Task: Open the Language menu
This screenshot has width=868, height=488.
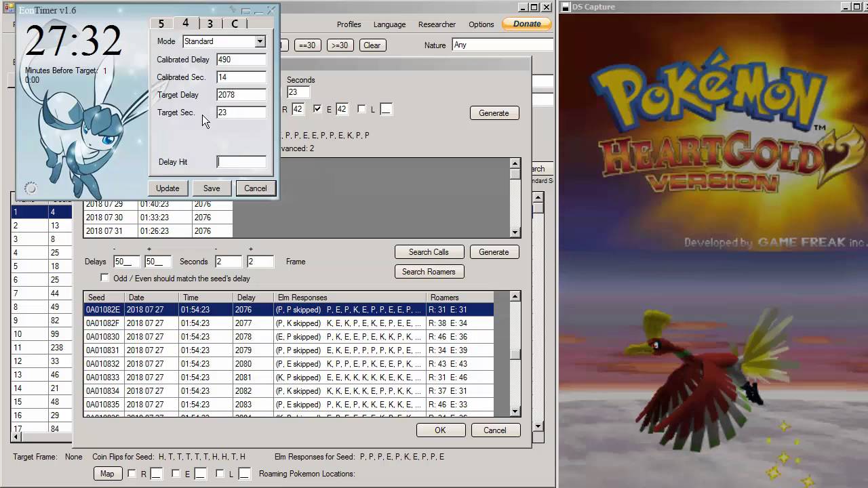Action: pyautogui.click(x=389, y=24)
